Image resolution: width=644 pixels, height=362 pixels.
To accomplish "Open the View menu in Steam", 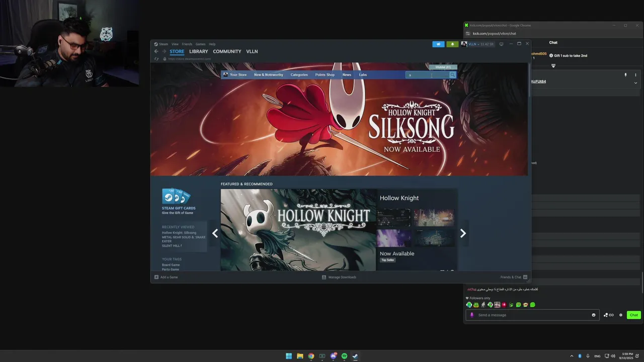I will tap(175, 44).
